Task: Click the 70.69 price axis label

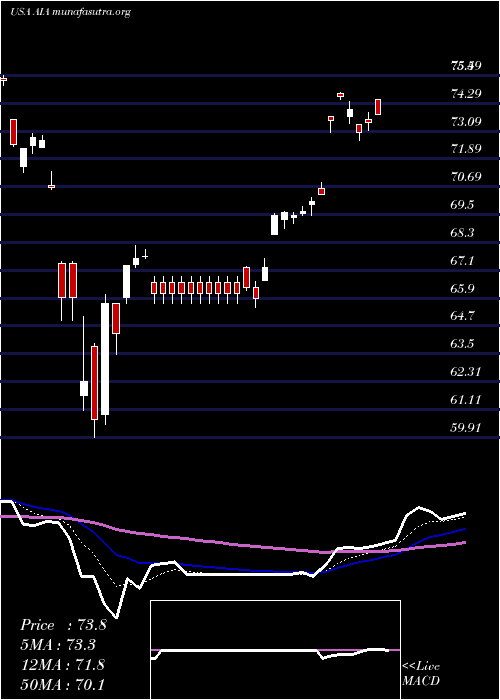Action: click(x=466, y=177)
